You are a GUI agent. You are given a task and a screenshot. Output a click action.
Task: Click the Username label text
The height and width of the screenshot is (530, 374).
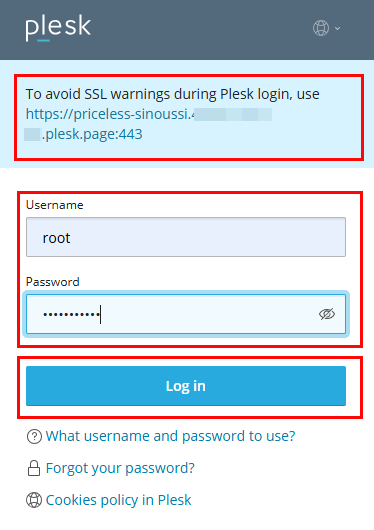coord(54,205)
